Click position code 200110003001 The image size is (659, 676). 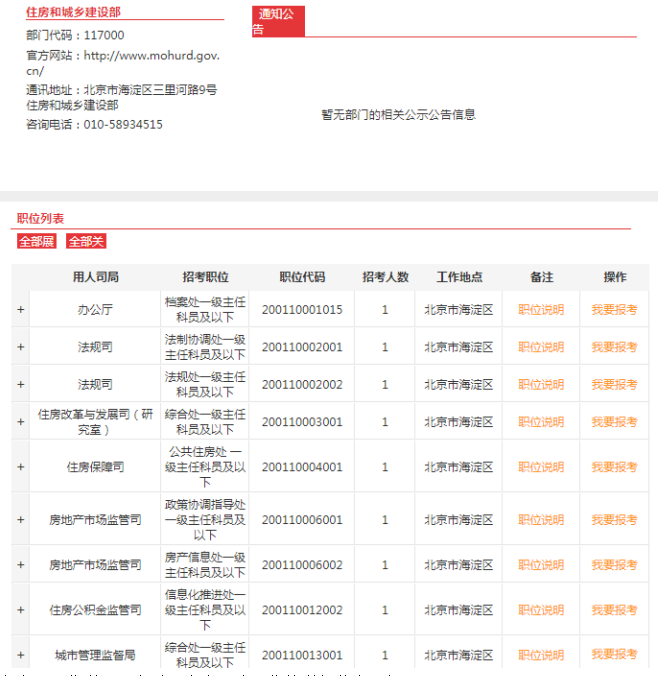click(x=302, y=422)
